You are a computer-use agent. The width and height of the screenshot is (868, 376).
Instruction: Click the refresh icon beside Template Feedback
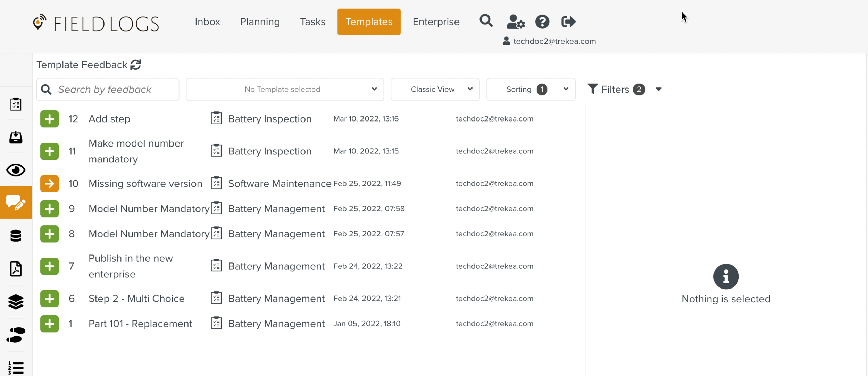coord(135,65)
